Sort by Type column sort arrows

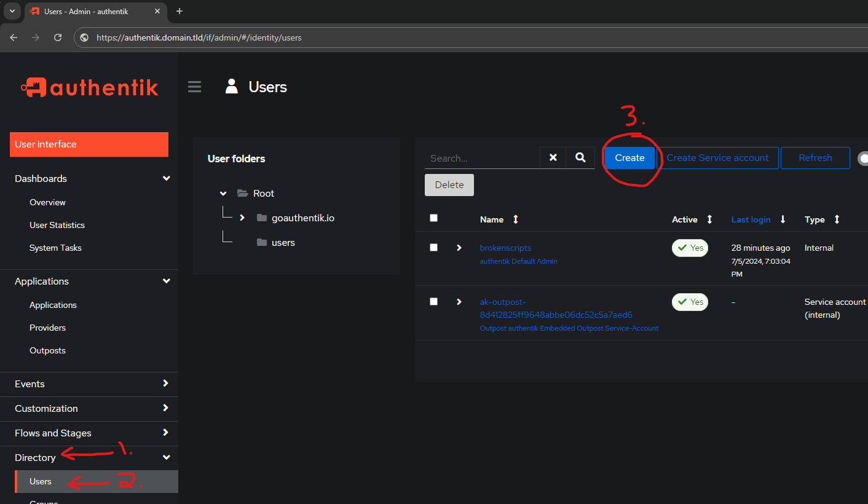[x=837, y=219]
